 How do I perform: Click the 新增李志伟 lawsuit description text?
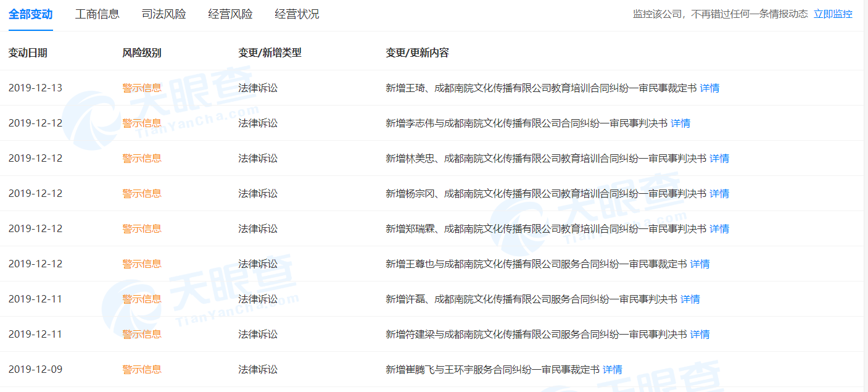click(x=527, y=123)
